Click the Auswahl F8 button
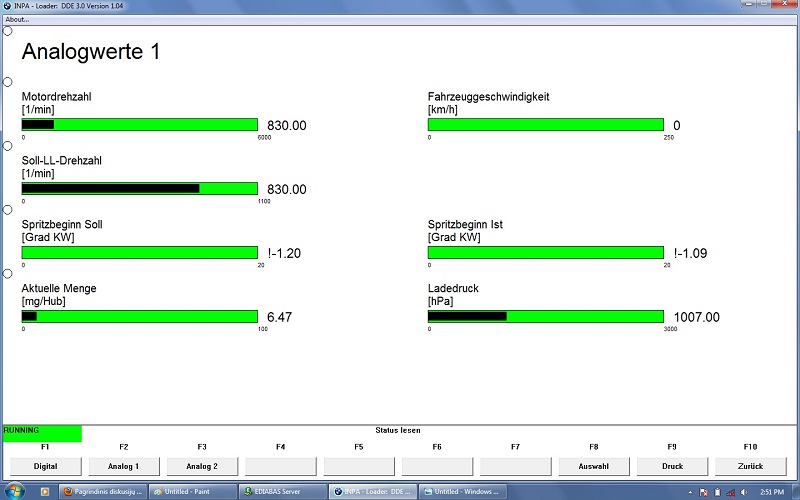Screen dimensions: 800x500 click(x=593, y=466)
